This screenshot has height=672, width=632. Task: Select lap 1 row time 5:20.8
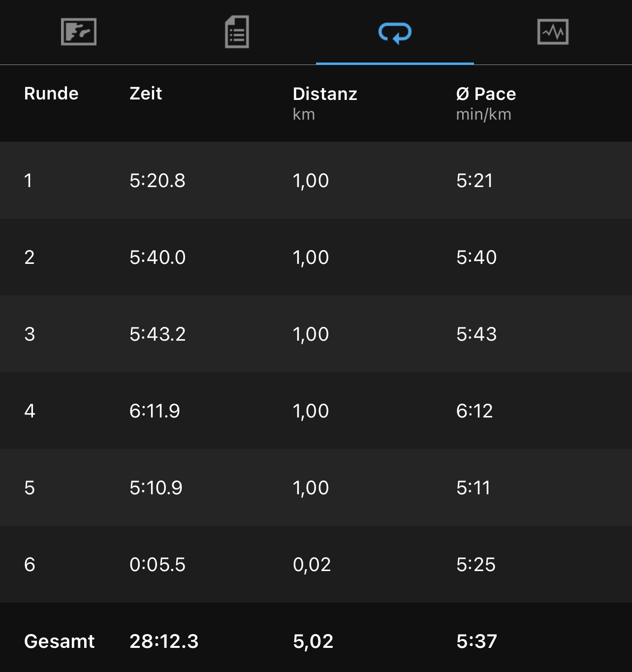point(158,181)
